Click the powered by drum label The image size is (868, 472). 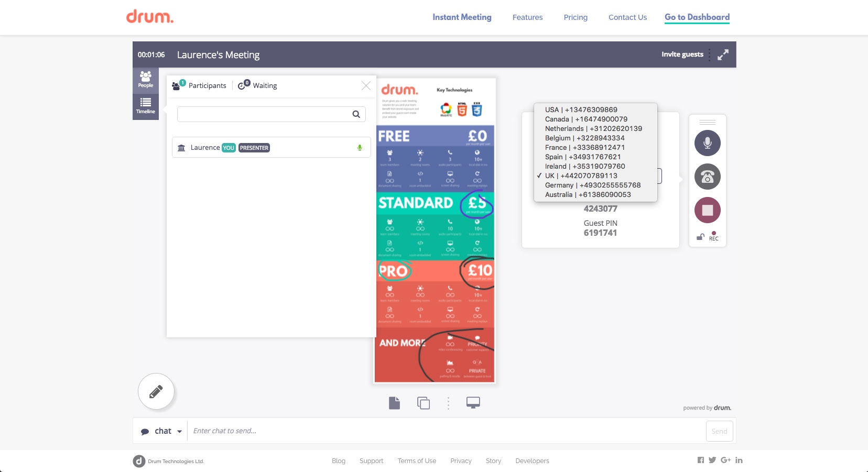click(707, 408)
